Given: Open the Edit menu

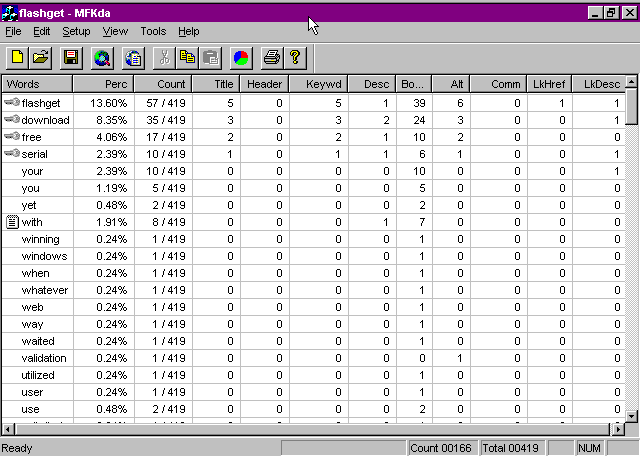Looking at the screenshot, I should 42,31.
